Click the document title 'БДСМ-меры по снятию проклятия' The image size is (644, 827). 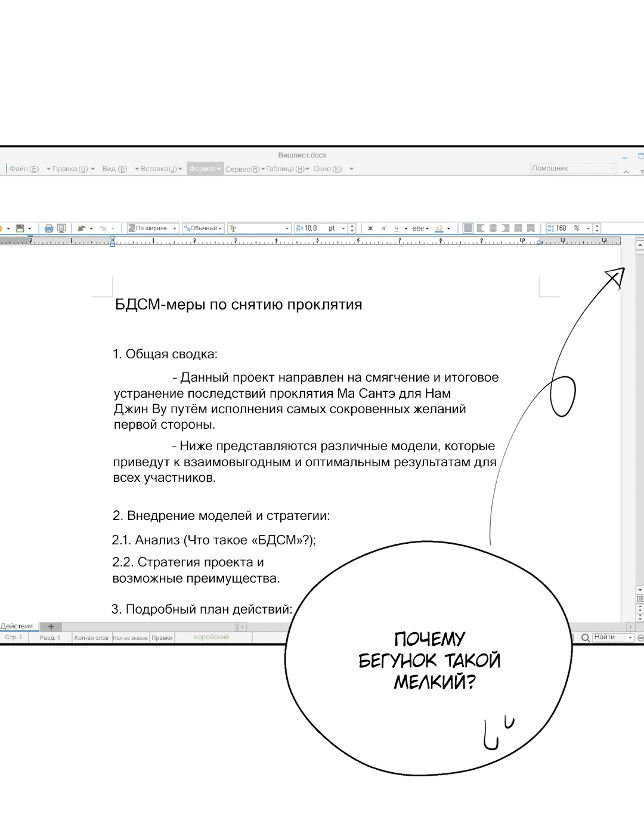tap(239, 305)
